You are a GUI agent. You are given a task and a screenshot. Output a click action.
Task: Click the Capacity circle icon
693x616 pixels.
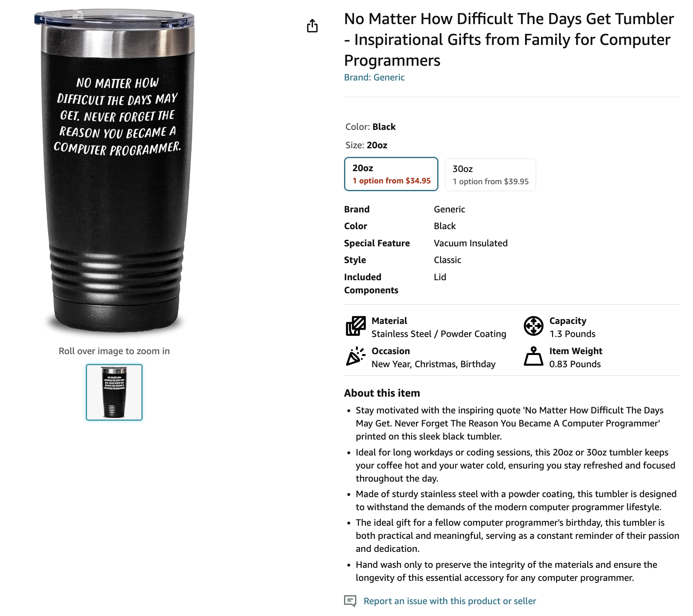(534, 326)
